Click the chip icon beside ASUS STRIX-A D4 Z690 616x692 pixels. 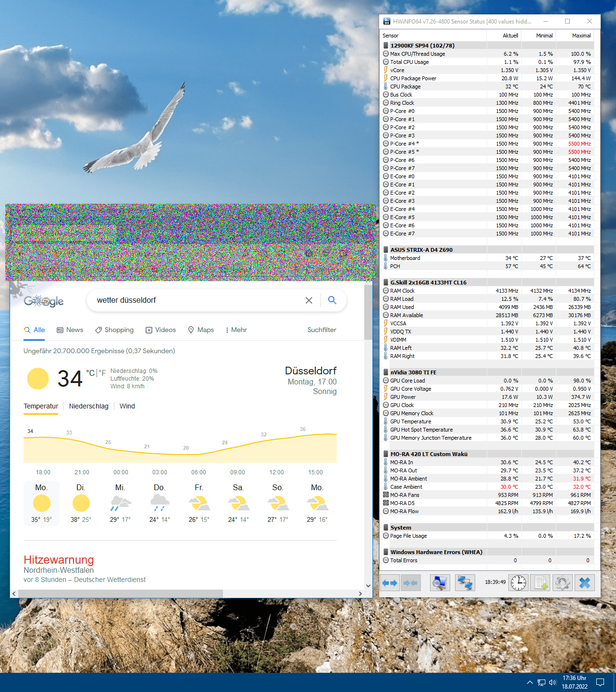tap(386, 250)
